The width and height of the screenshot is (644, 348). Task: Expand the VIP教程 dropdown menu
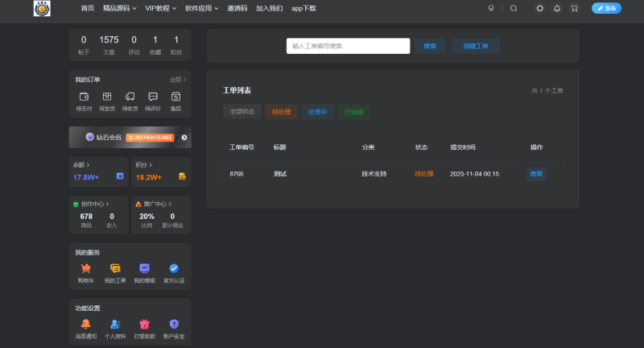pos(160,8)
